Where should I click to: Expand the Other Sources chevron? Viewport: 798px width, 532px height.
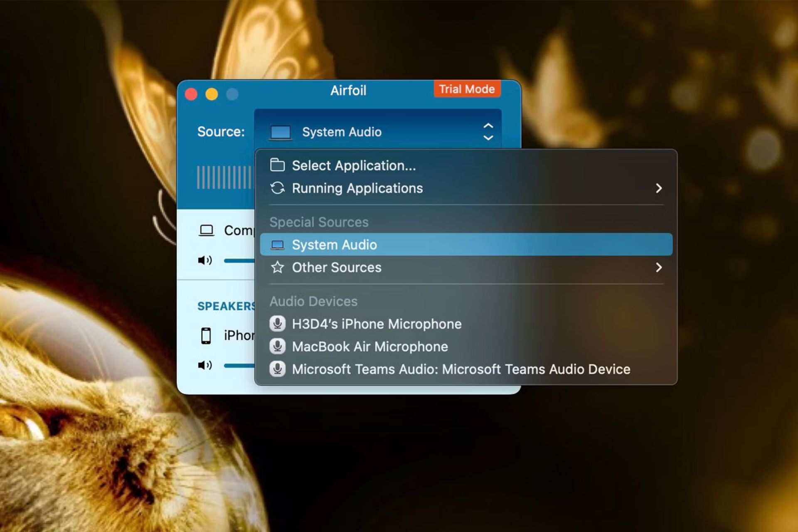click(x=659, y=267)
